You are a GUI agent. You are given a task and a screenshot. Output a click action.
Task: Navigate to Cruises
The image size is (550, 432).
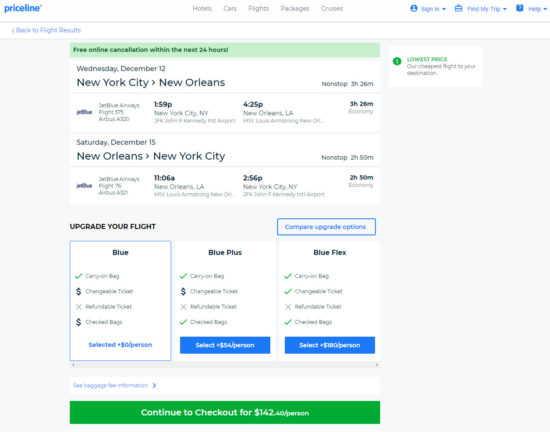point(332,8)
